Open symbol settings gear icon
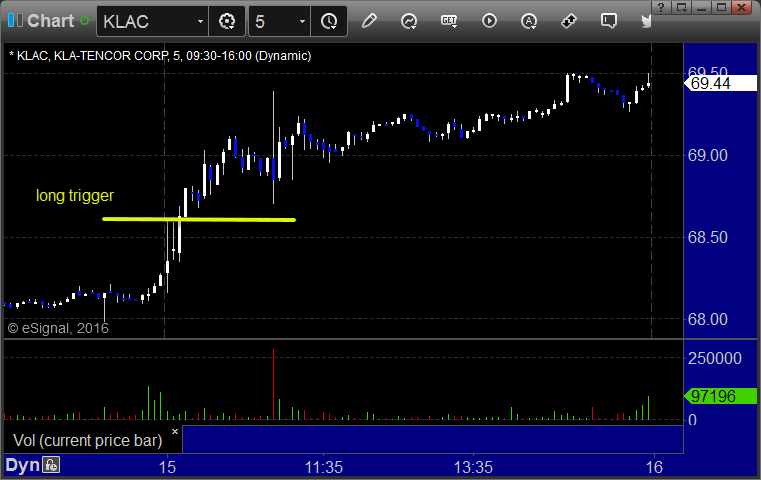 pyautogui.click(x=227, y=21)
